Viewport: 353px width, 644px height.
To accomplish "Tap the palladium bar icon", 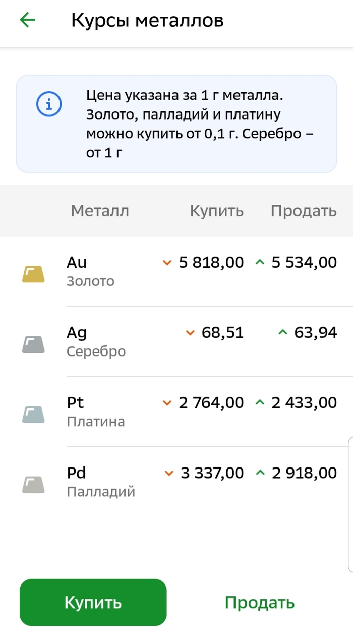I will (x=33, y=484).
